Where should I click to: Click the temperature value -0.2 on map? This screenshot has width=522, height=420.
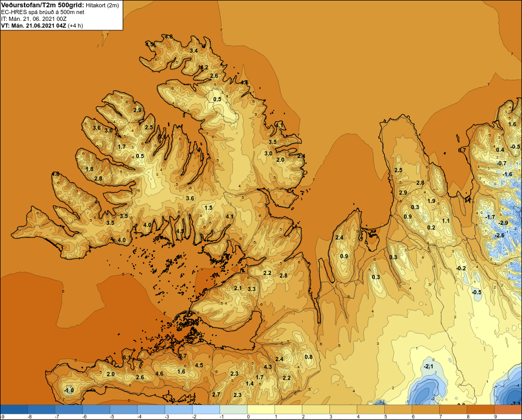click(x=461, y=268)
